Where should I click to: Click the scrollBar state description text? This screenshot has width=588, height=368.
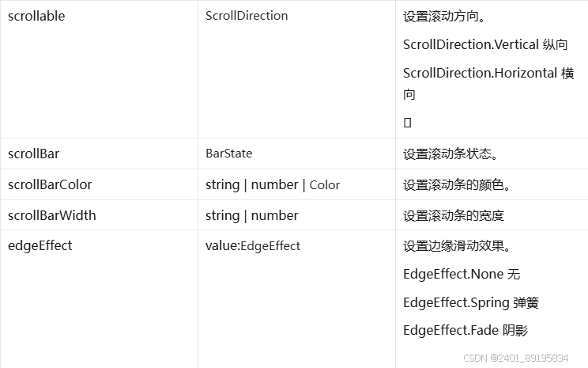pyautogui.click(x=450, y=154)
